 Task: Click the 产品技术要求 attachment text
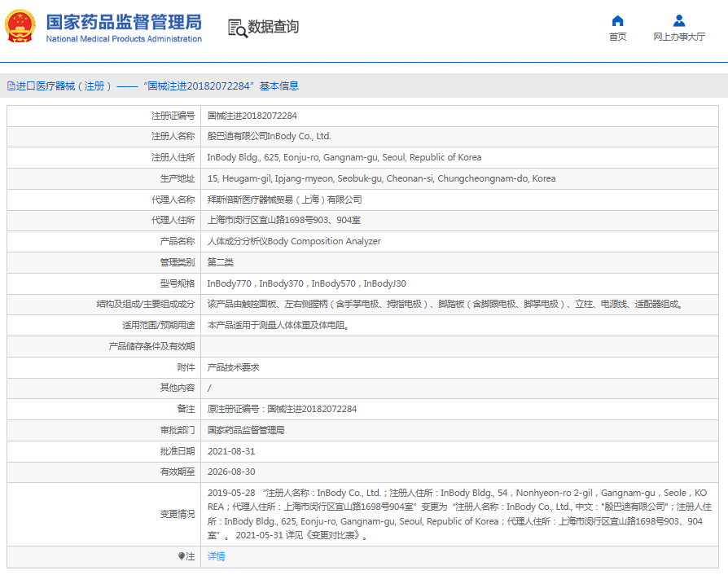[x=233, y=367]
